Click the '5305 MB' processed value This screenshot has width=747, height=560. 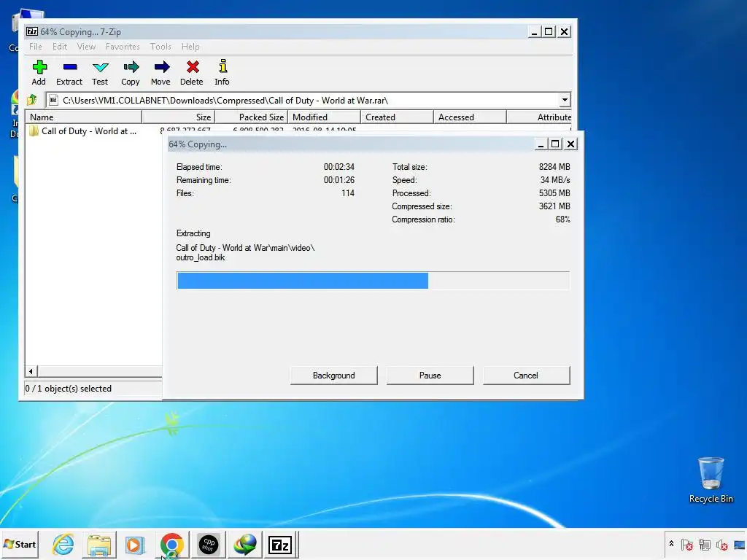click(x=554, y=192)
